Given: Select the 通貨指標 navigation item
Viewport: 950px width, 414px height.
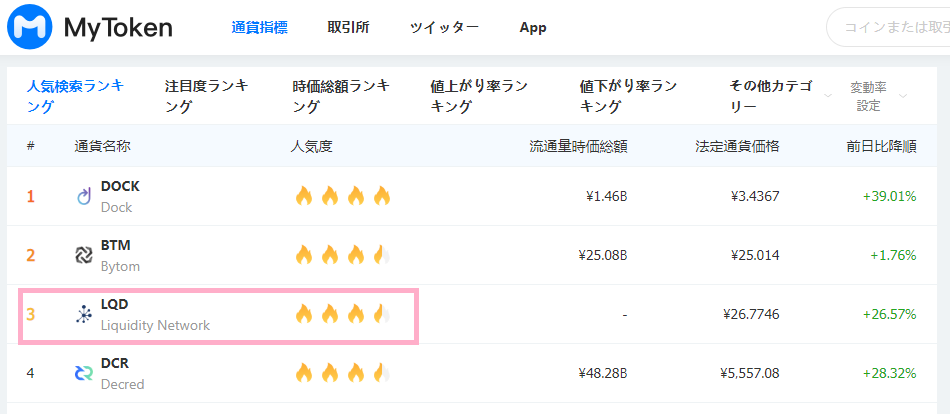Looking at the screenshot, I should pyautogui.click(x=259, y=28).
